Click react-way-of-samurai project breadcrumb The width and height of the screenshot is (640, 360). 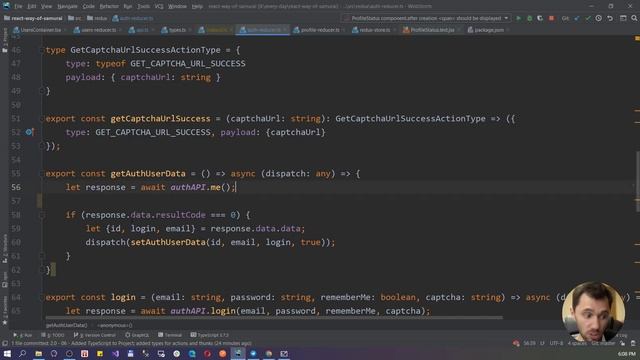pos(33,18)
